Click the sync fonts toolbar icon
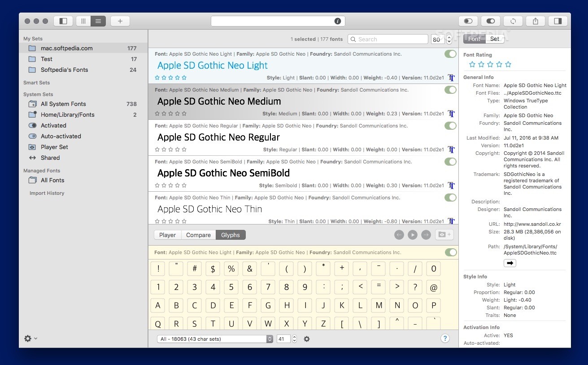Screen dimensions: 588x365 tap(513, 21)
